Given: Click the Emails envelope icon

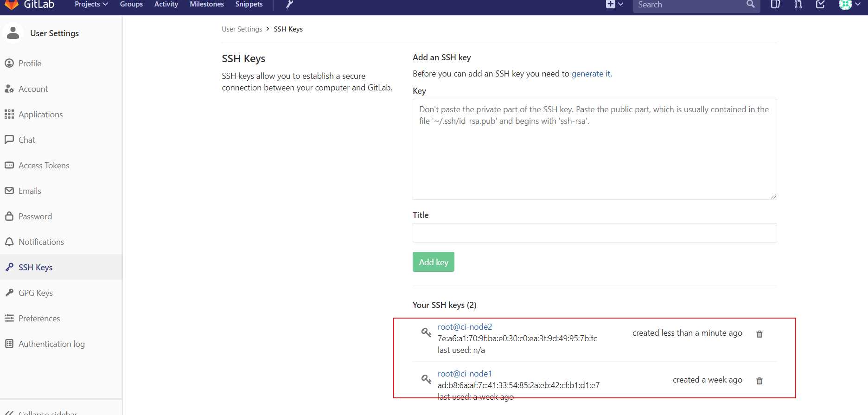Looking at the screenshot, I should click(x=9, y=191).
